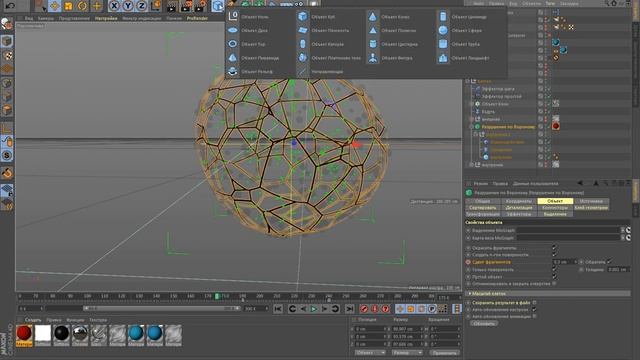640x360 pixels.
Task: Add a Guide object from palette
Action: coord(321,71)
